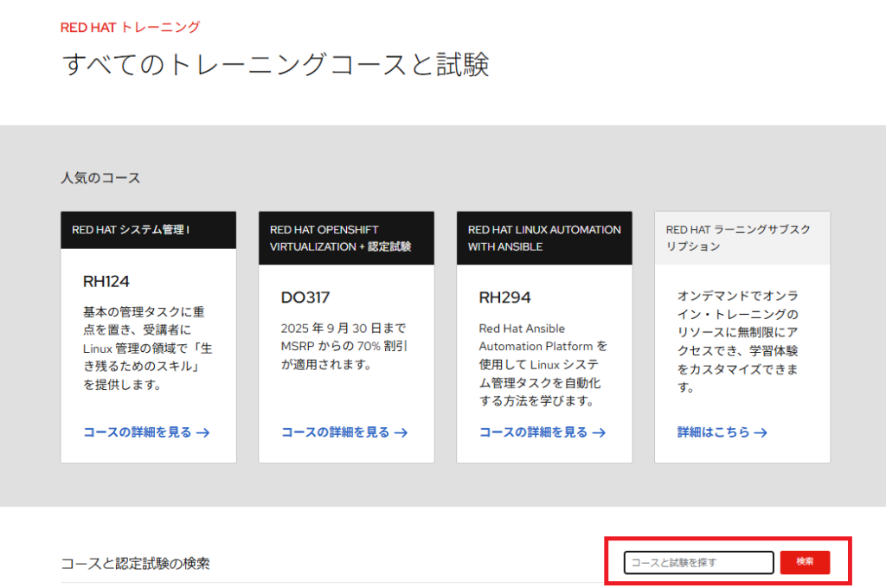Image resolution: width=886 pixels, height=588 pixels.
Task: Open the RH124 コースの詳細を見る link
Action: [138, 432]
